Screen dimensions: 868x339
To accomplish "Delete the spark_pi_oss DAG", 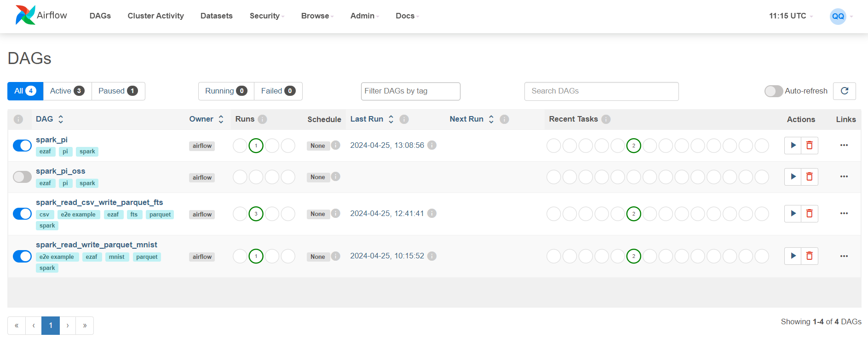I will click(809, 177).
